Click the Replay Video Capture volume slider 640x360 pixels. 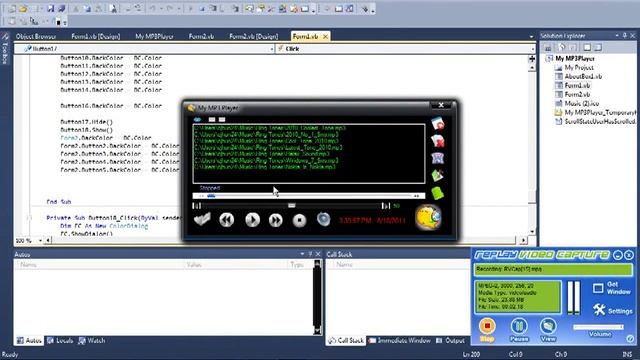pos(598,327)
